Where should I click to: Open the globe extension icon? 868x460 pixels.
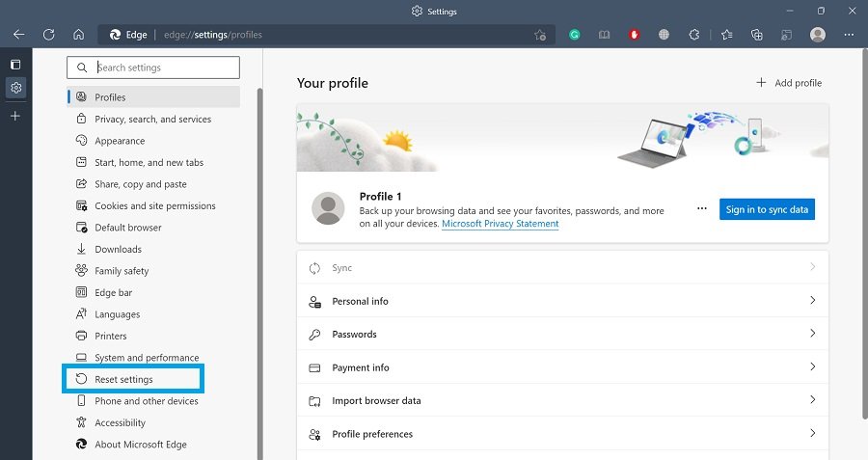tap(664, 35)
